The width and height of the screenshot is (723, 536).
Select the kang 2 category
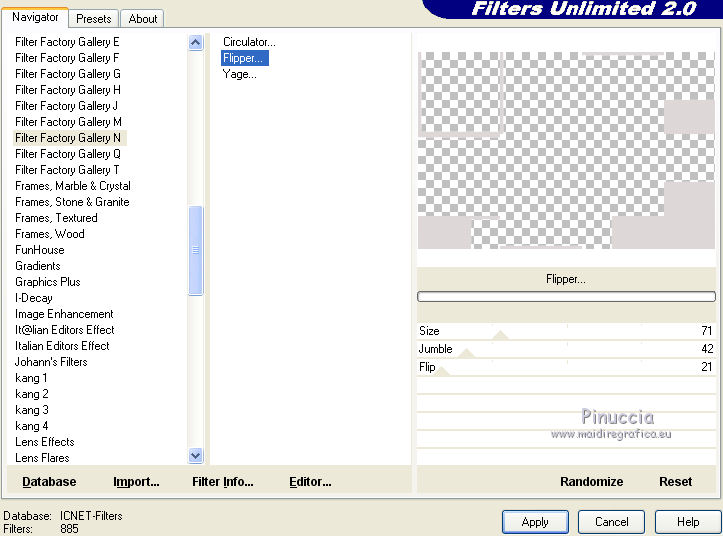31,394
